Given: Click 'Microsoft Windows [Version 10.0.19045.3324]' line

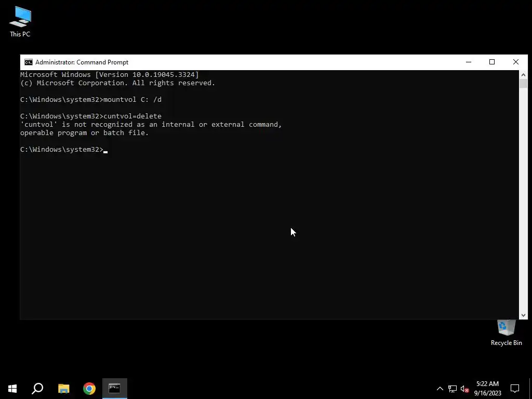Looking at the screenshot, I should [x=110, y=75].
